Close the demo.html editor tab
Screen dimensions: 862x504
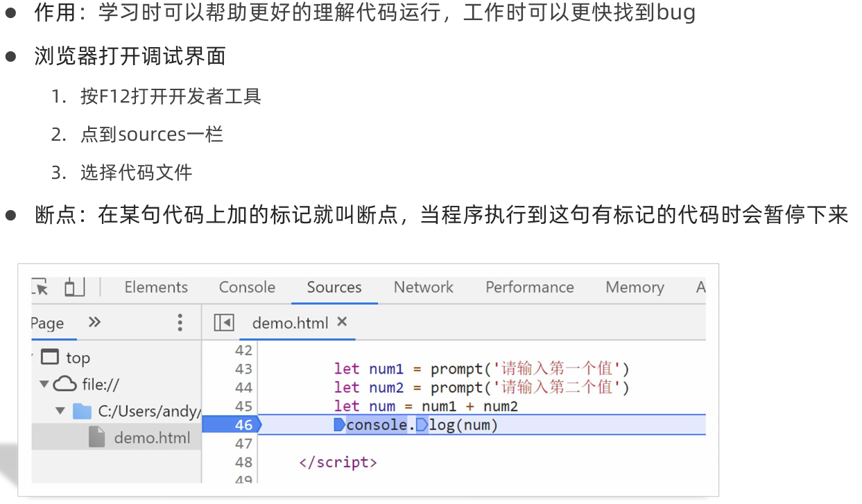342,322
